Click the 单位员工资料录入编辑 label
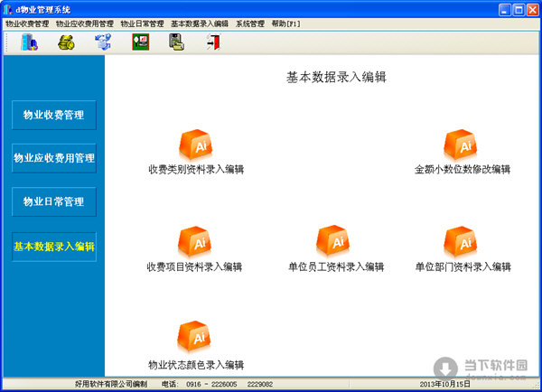542x392 pixels. click(336, 266)
